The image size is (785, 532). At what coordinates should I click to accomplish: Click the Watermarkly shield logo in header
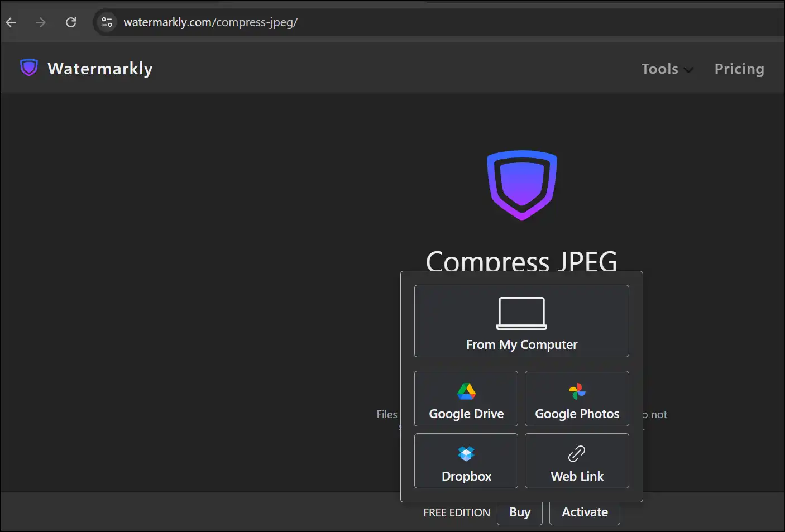click(29, 68)
